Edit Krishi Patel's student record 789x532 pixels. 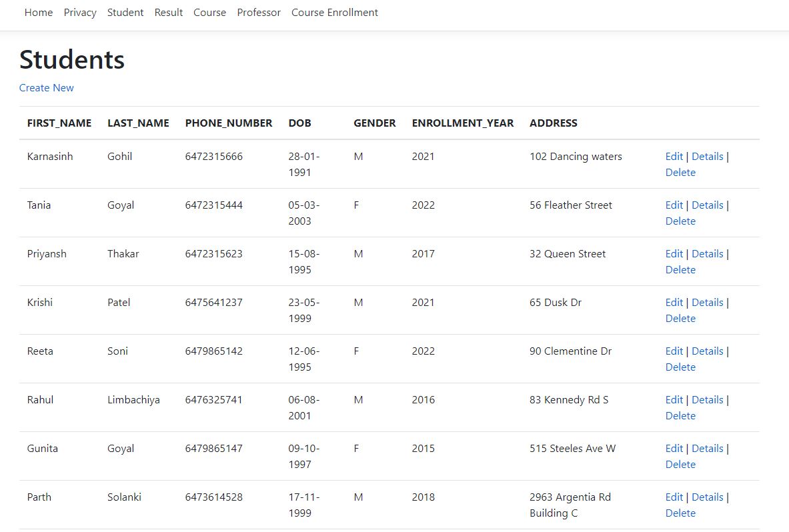[674, 302]
